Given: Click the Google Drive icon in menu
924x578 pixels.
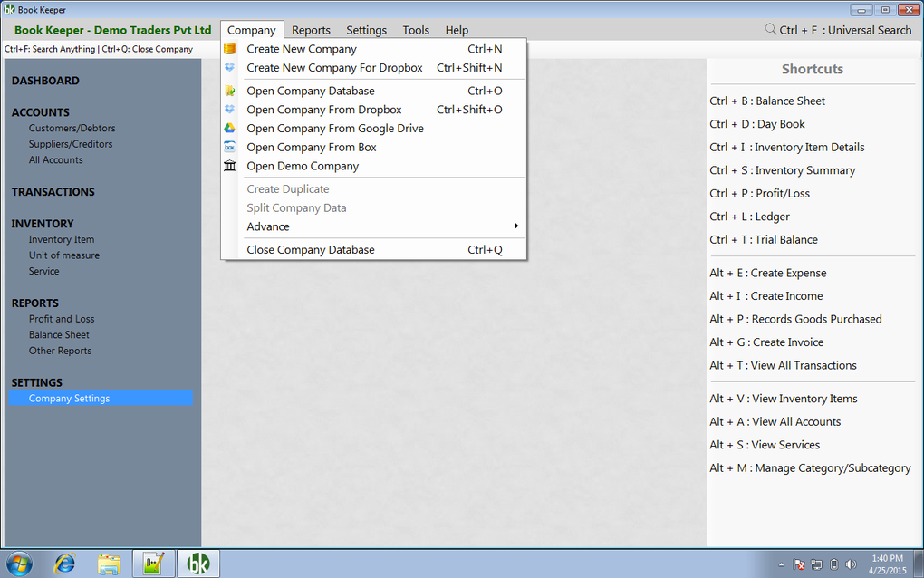Looking at the screenshot, I should pyautogui.click(x=230, y=129).
